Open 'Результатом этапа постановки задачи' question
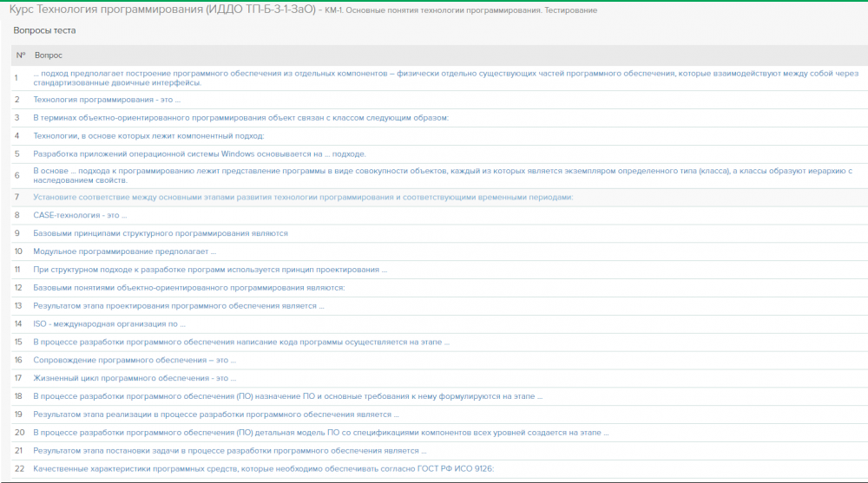The height and width of the screenshot is (483, 868). tap(230, 451)
